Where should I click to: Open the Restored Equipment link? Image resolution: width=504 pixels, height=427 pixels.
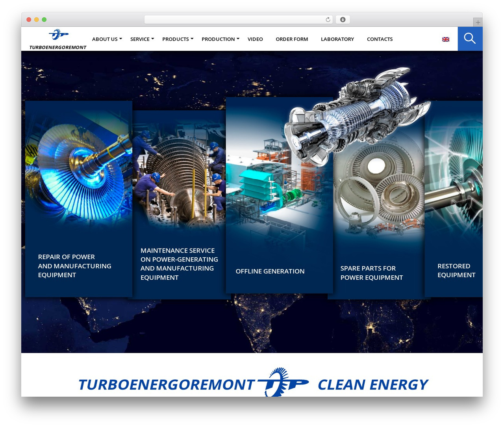[456, 271]
